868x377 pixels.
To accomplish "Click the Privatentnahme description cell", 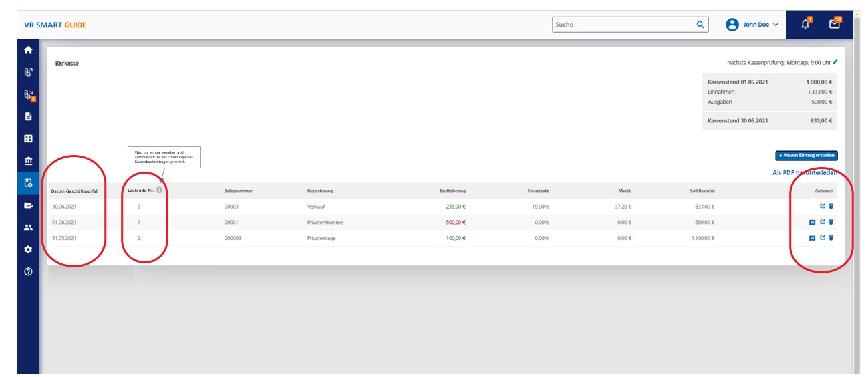I will tap(323, 223).
